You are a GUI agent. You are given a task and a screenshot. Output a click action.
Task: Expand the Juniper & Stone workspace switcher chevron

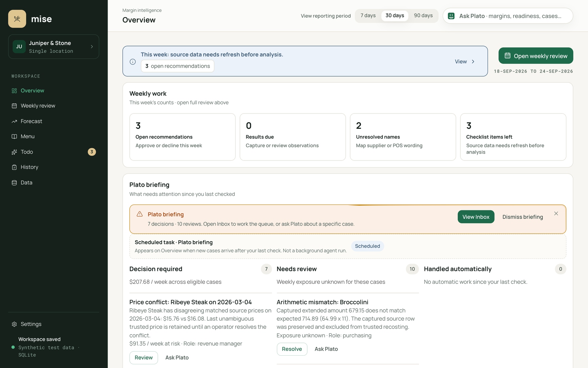pyautogui.click(x=92, y=47)
